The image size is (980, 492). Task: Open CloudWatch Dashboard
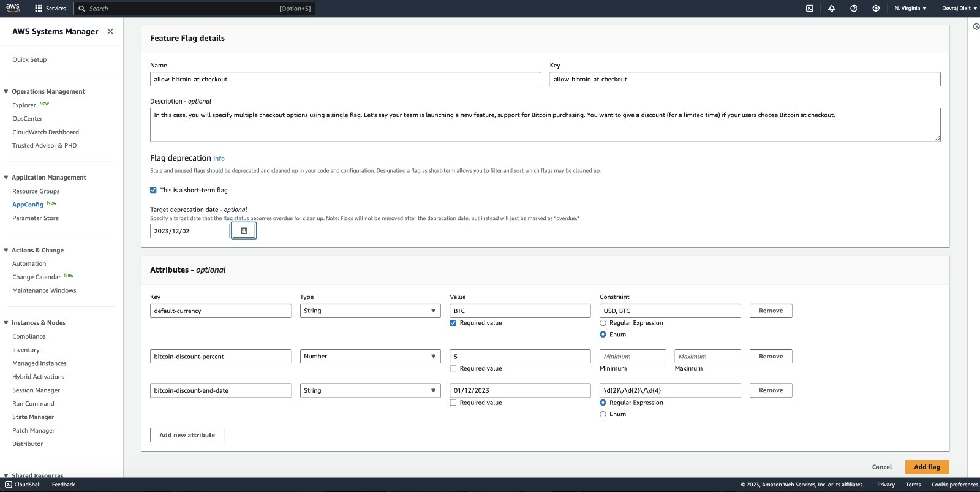[45, 132]
